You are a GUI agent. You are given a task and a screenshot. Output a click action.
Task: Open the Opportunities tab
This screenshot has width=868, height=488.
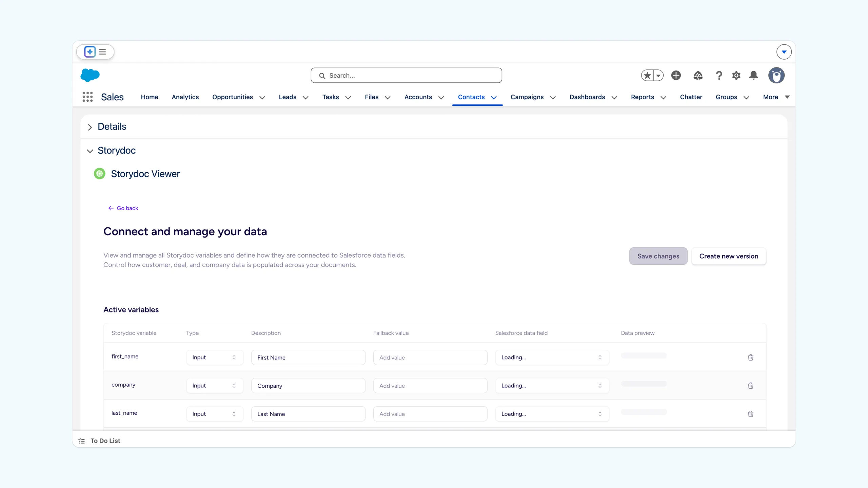[233, 97]
